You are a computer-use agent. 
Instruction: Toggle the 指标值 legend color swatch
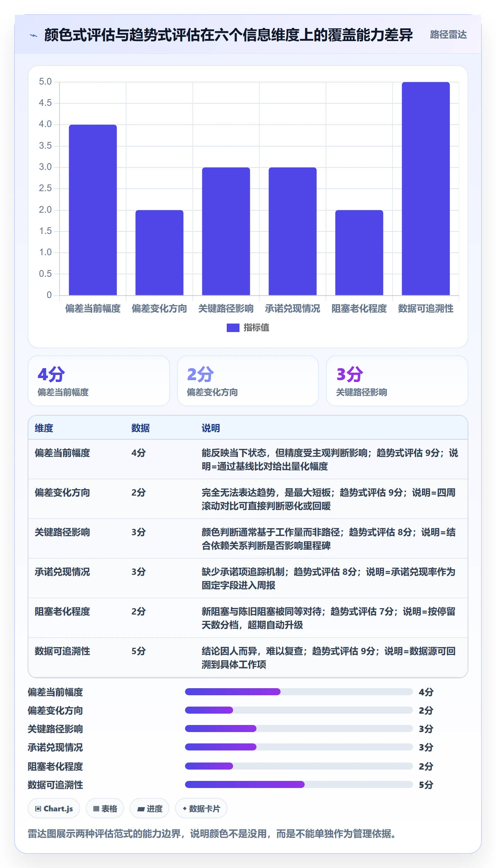pos(233,328)
